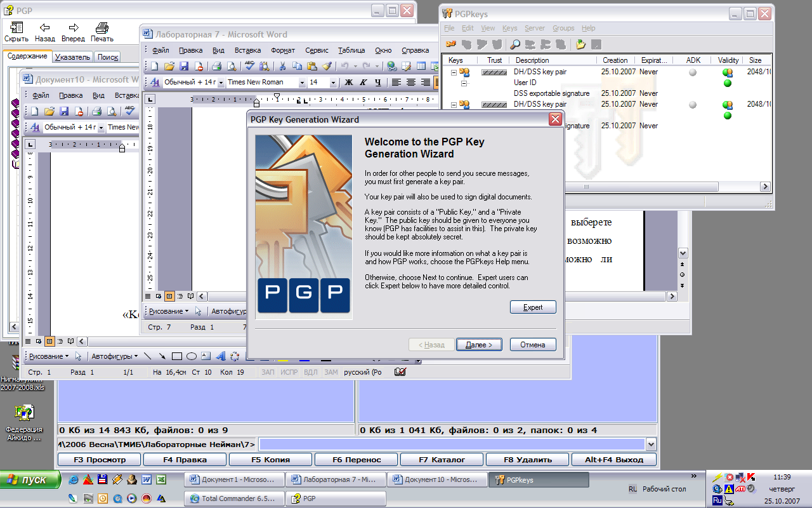Image resolution: width=812 pixels, height=508 pixels.
Task: Click the Скрыть icon in PGP help window
Action: (16, 32)
